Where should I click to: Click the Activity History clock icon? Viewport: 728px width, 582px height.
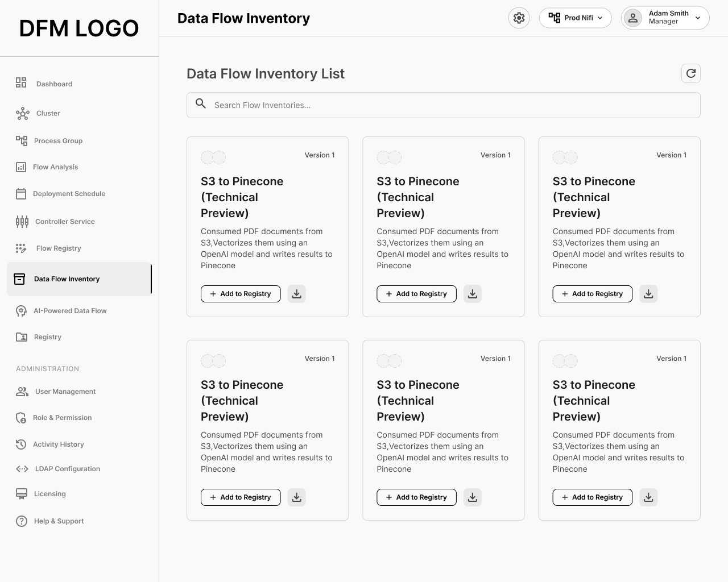(21, 444)
